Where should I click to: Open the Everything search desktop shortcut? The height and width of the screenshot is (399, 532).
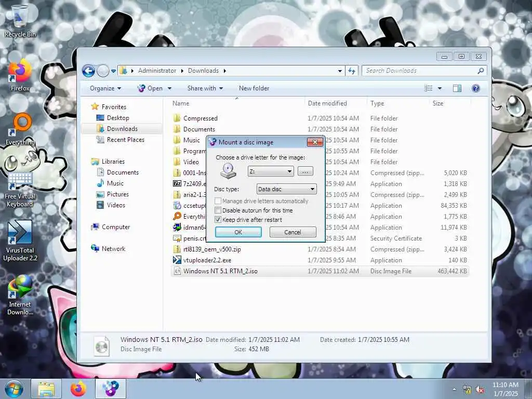[x=20, y=129]
